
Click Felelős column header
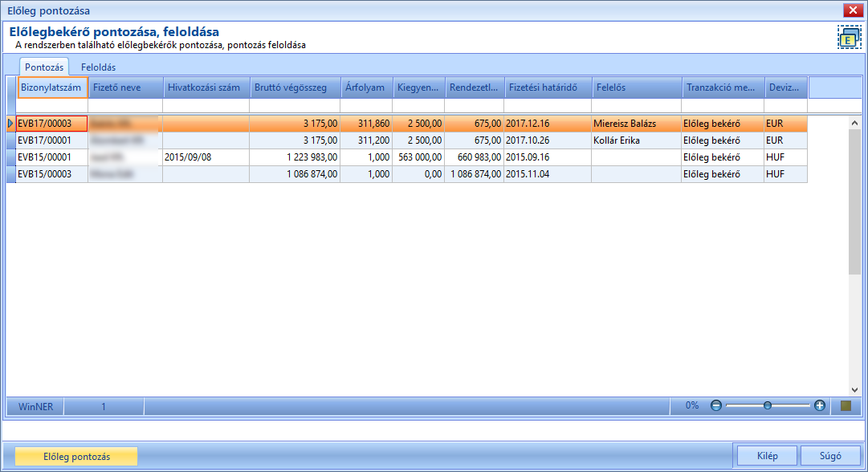pyautogui.click(x=637, y=87)
